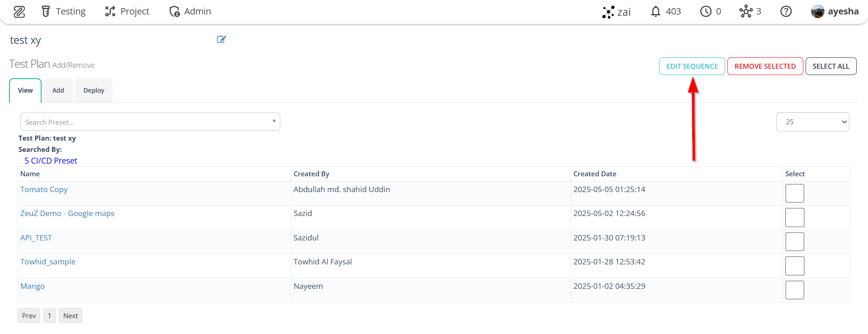The image size is (868, 334).
Task: Open the Testing menu
Action: (x=63, y=11)
